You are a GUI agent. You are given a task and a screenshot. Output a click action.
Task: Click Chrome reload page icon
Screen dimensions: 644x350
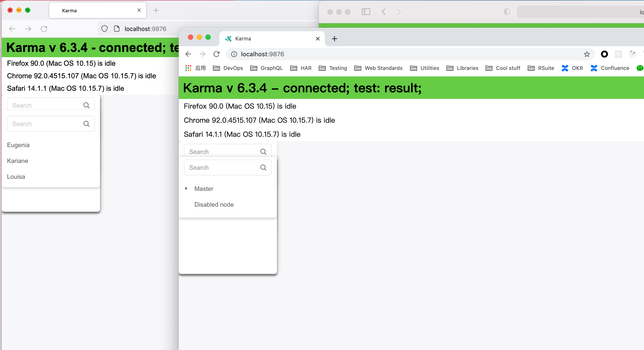tap(216, 54)
